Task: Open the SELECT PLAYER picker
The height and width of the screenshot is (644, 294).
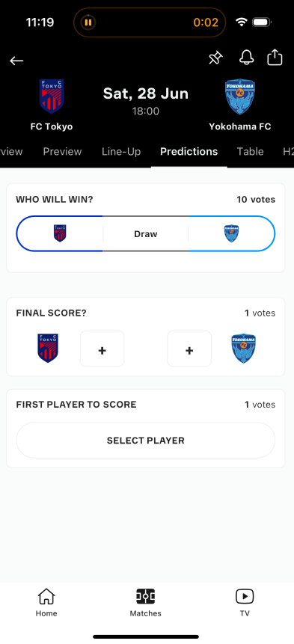Action: 146,441
